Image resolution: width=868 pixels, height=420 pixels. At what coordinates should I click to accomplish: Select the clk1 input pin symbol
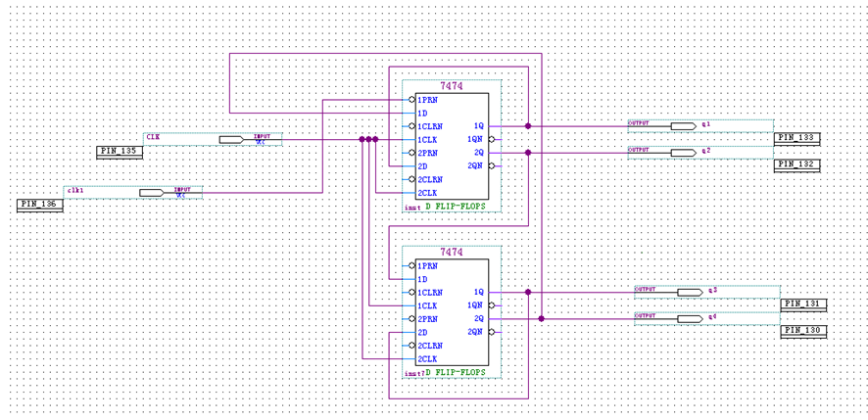coord(151,193)
